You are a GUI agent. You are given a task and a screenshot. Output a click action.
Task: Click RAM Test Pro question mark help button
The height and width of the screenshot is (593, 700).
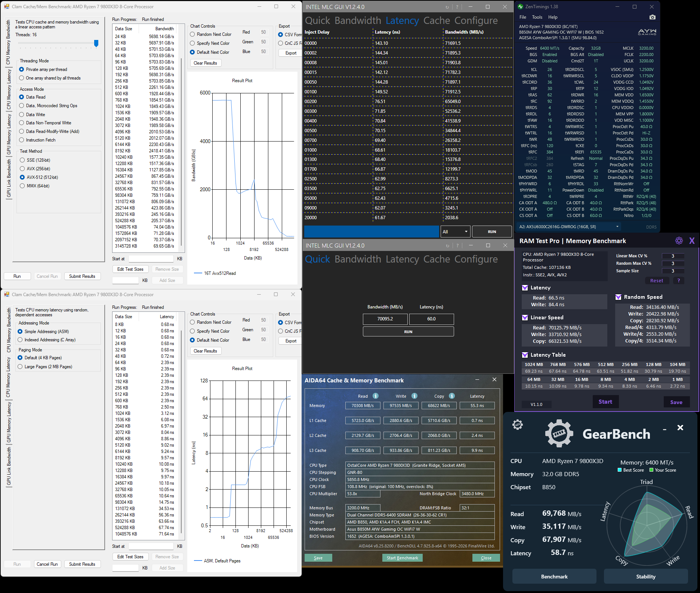pos(679,280)
